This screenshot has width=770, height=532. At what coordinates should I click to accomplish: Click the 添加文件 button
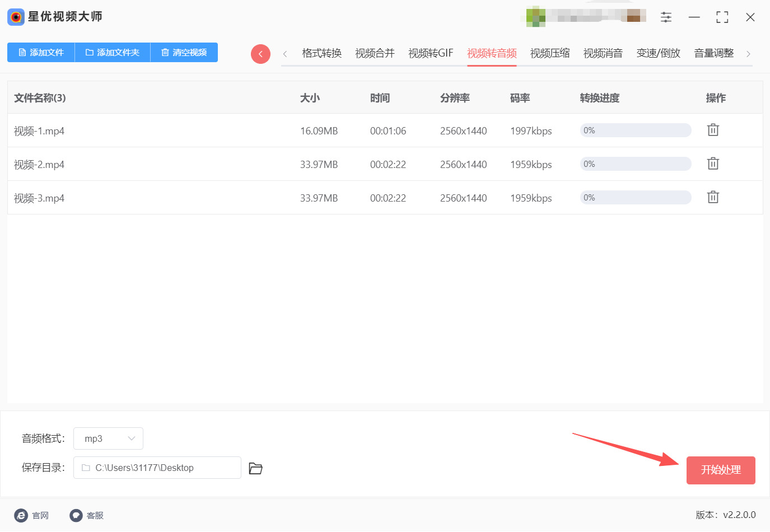(41, 53)
